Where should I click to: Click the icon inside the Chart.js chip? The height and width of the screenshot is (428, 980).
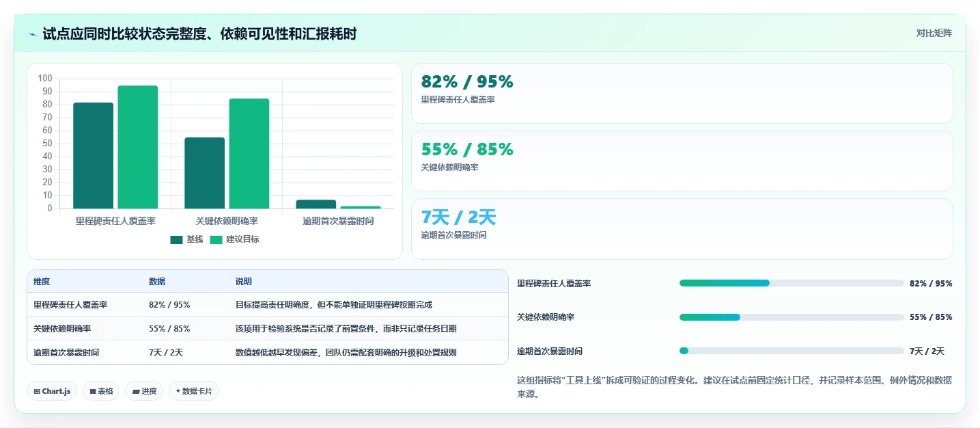click(x=37, y=391)
